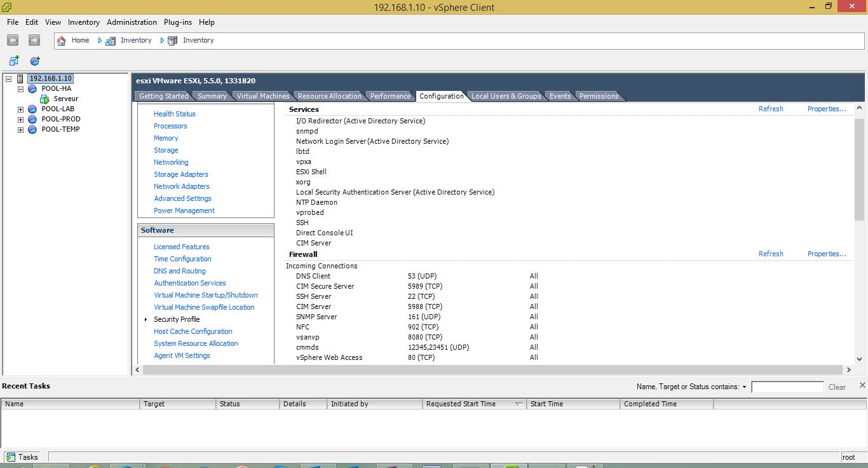Open the Health Status link
Viewport: 868px width, 468px height.
174,114
